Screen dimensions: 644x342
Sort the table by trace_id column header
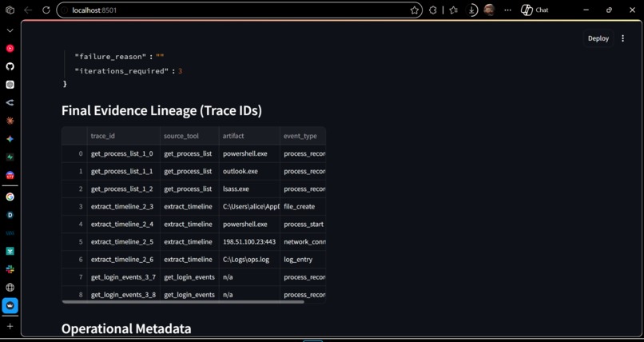[x=123, y=136]
